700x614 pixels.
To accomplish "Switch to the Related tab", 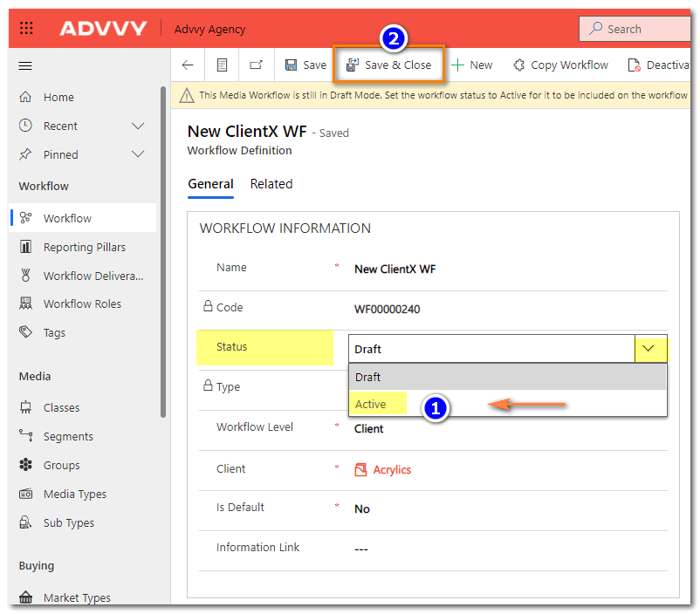I will tap(271, 184).
